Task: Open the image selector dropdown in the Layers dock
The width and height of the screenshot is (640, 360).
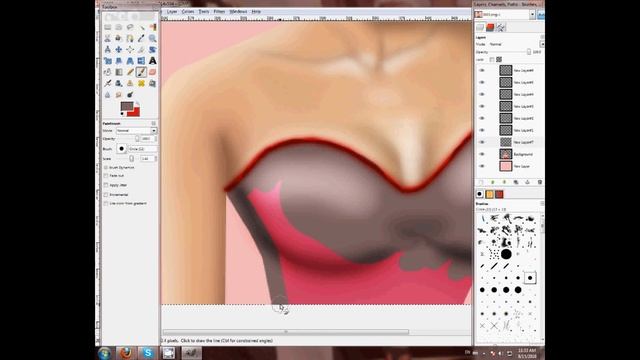Action: (x=532, y=15)
